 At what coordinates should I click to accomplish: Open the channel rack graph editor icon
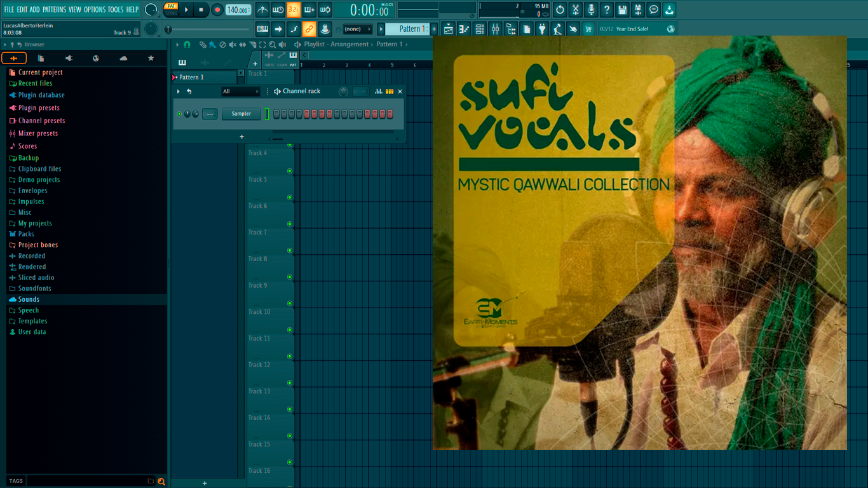point(379,91)
